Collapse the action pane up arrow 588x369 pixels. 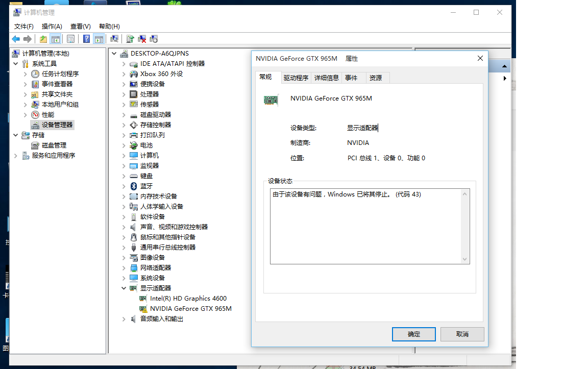(504, 66)
